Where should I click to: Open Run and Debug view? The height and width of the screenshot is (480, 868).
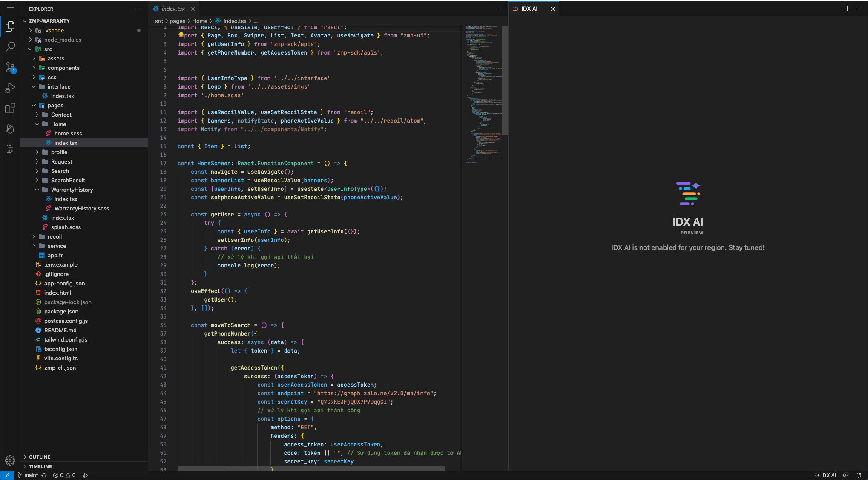coord(10,88)
